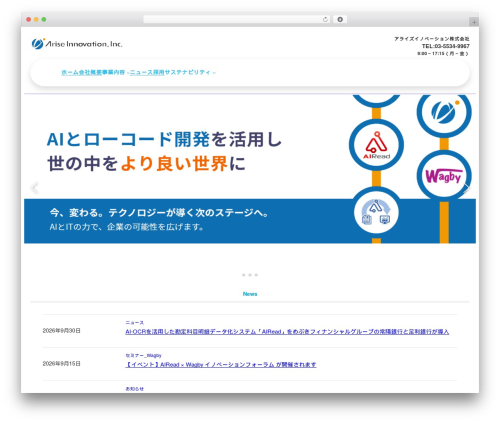Click the browser extension button beside address bar
The image size is (500, 423).
coord(340,19)
